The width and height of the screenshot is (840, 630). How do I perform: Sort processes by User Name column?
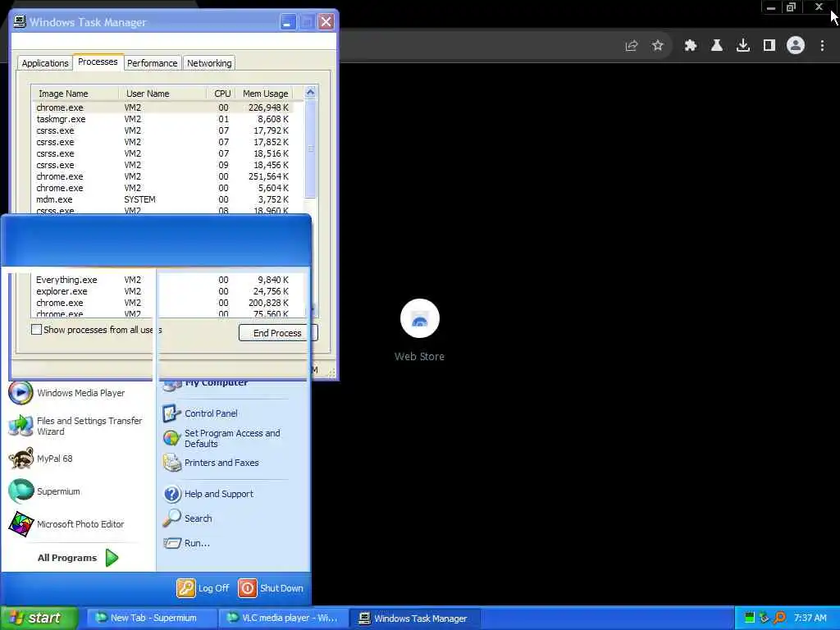coord(163,94)
